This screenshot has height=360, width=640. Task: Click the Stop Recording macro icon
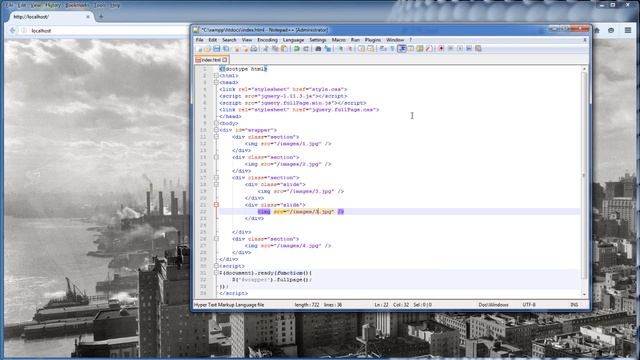tap(450, 49)
